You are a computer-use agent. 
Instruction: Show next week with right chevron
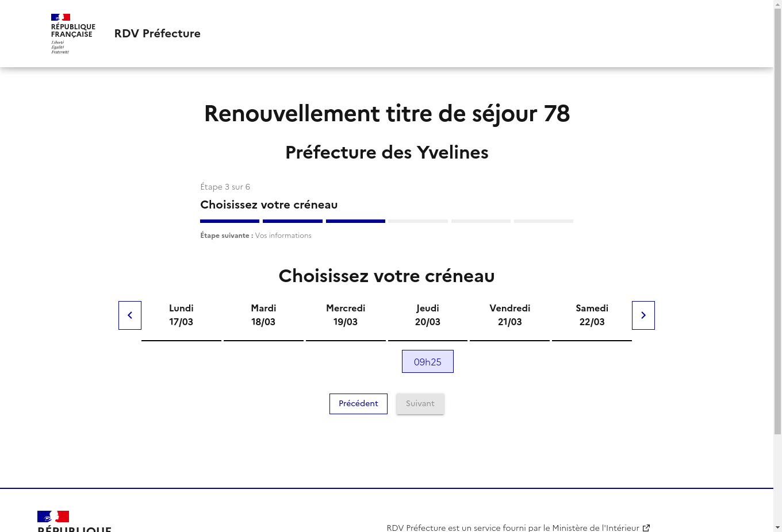tap(643, 315)
